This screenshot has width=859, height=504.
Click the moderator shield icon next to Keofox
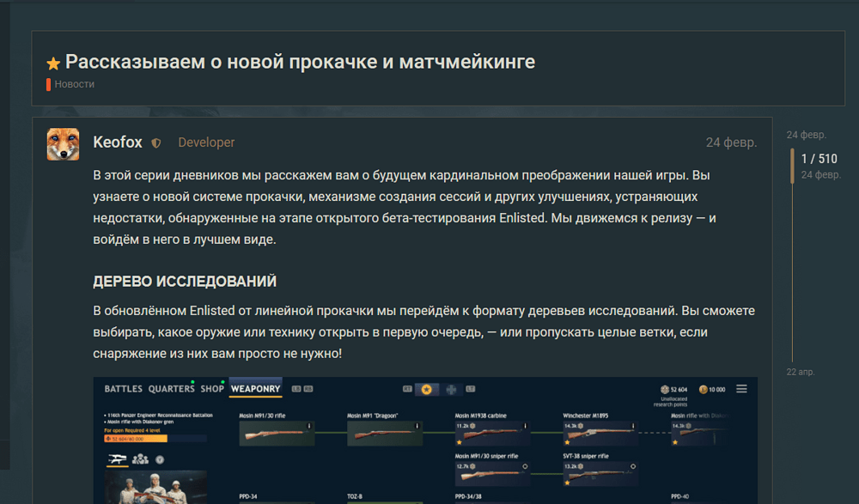point(156,143)
